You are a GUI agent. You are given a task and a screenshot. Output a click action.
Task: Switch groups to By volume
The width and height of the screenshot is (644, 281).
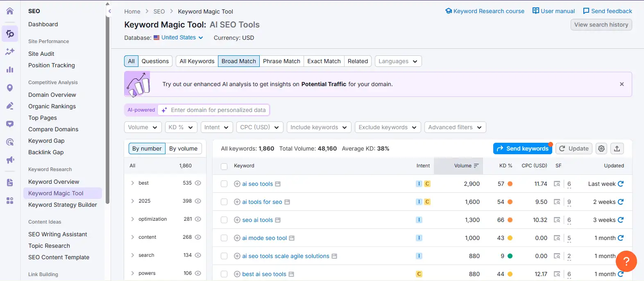click(x=184, y=148)
